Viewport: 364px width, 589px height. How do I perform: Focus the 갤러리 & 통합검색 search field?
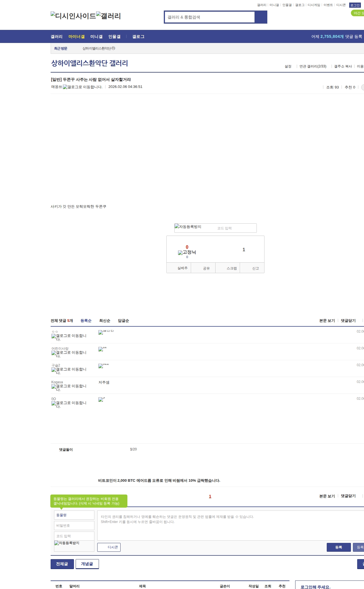click(210, 17)
